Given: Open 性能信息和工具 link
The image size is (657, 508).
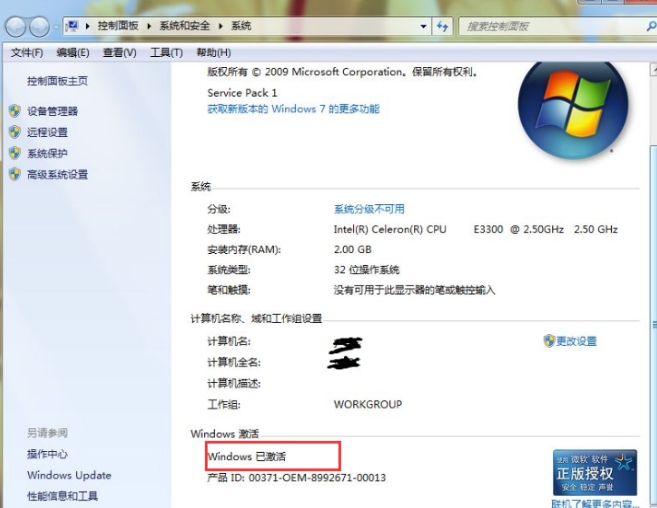Looking at the screenshot, I should tap(62, 496).
